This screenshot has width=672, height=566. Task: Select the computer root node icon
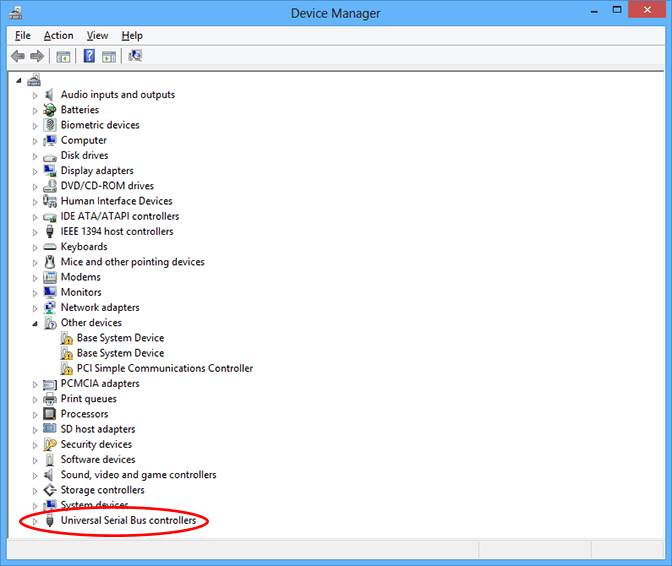click(x=34, y=79)
